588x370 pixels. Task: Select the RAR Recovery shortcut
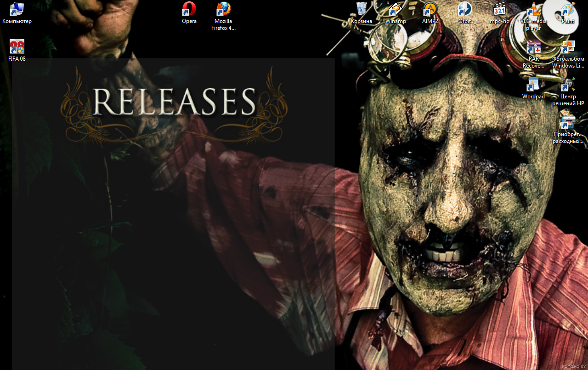(533, 54)
